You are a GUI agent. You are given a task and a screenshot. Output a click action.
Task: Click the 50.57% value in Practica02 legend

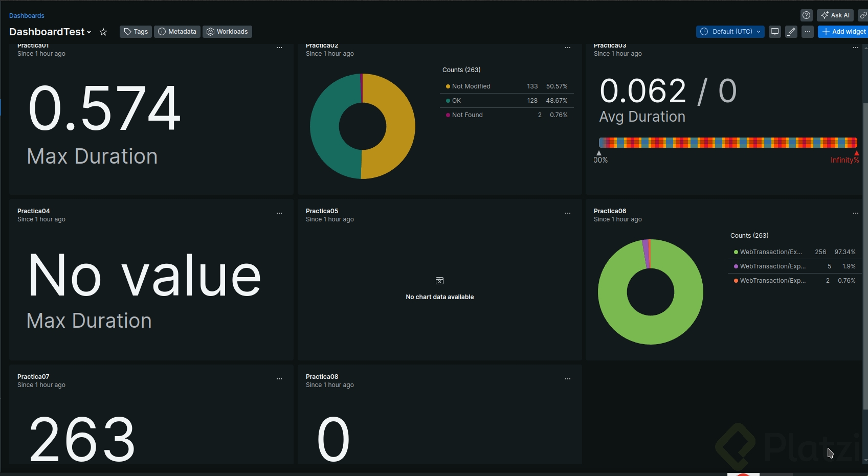click(557, 86)
